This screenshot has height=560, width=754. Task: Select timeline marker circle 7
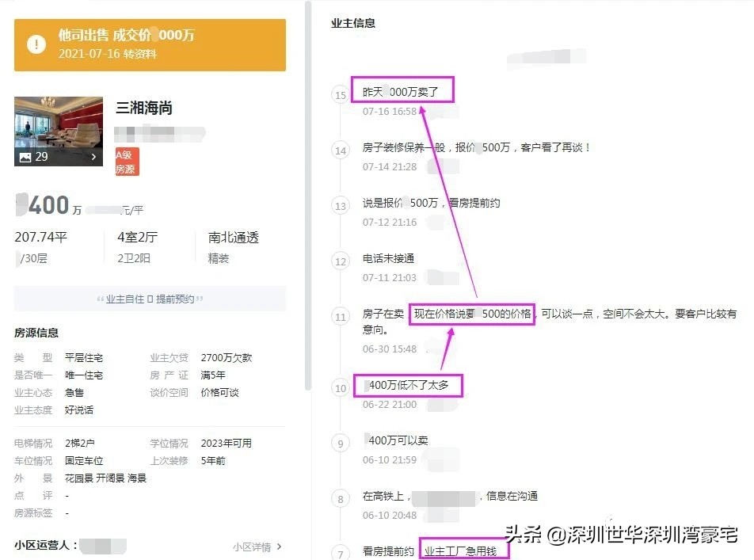tap(340, 554)
